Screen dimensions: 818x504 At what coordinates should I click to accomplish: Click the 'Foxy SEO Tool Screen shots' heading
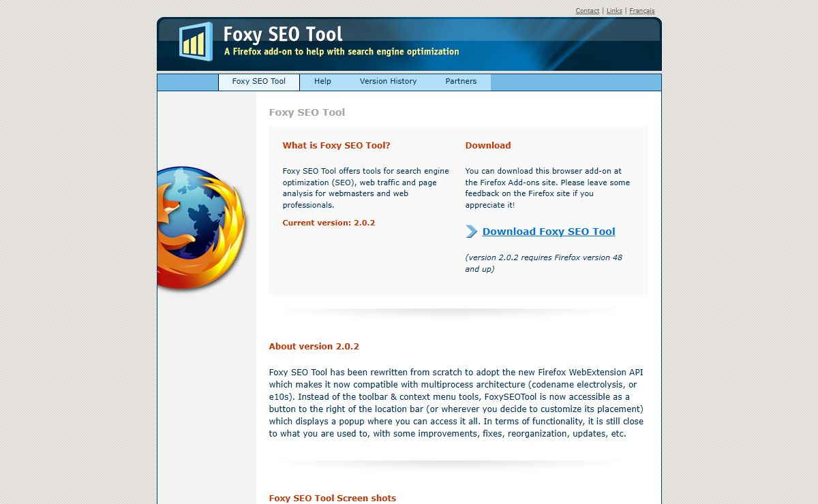point(332,499)
